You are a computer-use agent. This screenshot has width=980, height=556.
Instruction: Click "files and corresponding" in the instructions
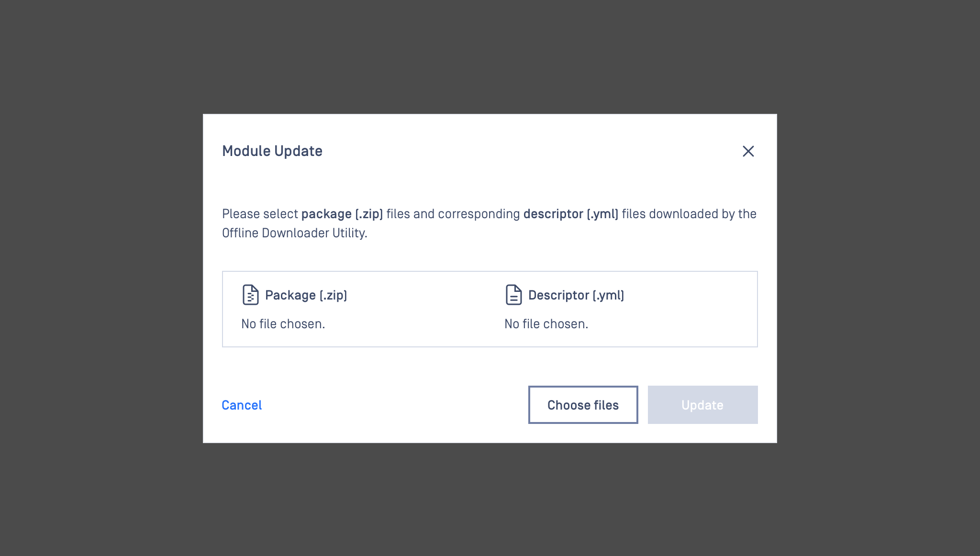pyautogui.click(x=453, y=214)
